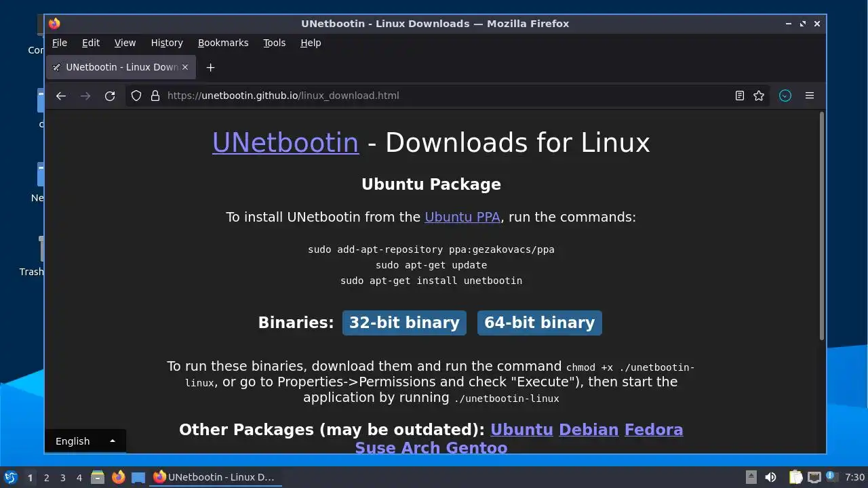The height and width of the screenshot is (488, 868).
Task: Download the 32-bit binary
Action: coord(404,323)
